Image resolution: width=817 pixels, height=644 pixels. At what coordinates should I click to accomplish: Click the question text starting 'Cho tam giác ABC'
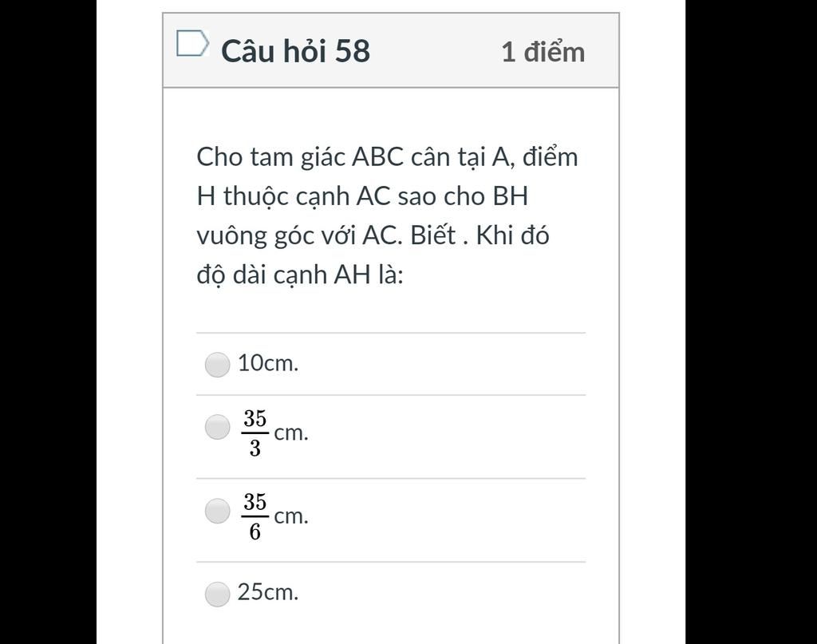point(387,215)
